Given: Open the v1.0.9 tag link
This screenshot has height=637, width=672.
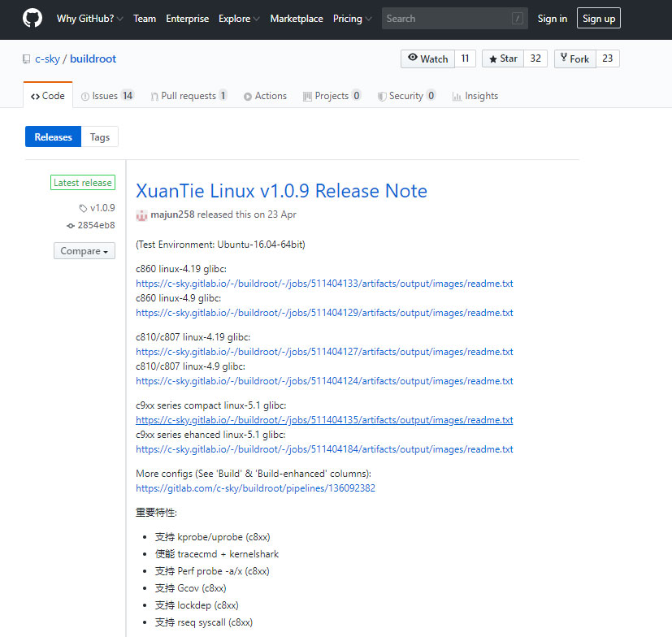Looking at the screenshot, I should point(102,208).
